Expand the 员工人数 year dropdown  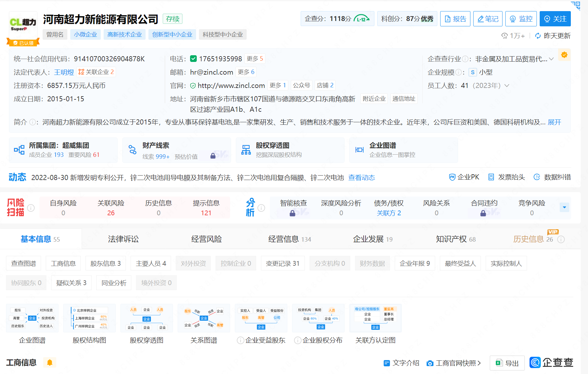tap(507, 86)
